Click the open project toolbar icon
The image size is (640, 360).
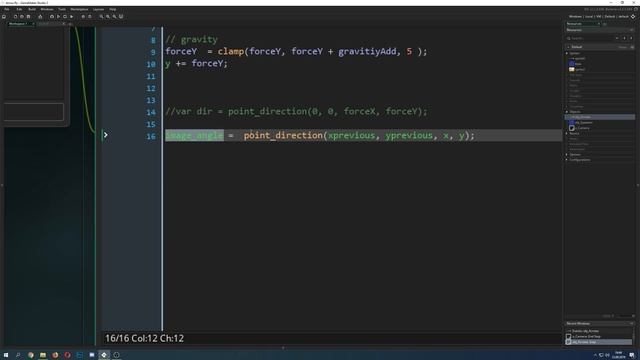pos(22,17)
